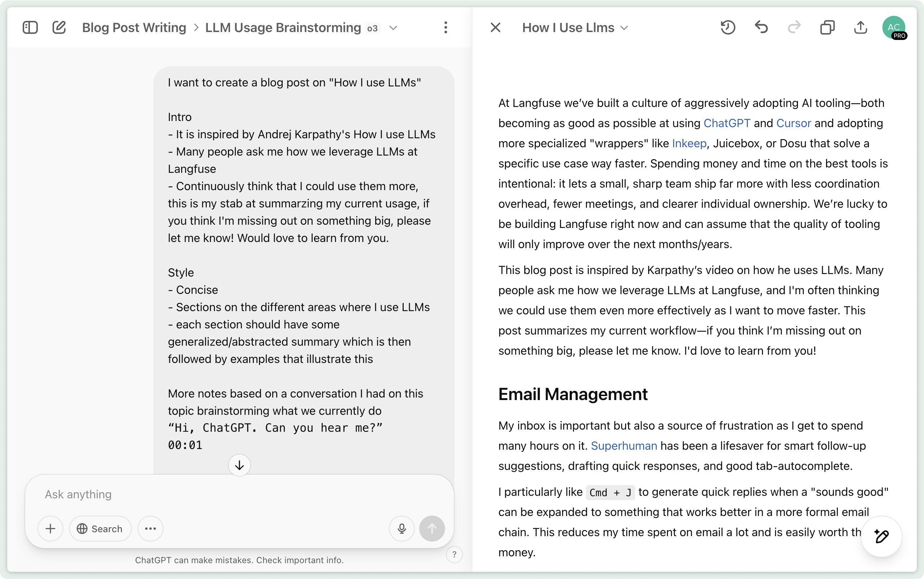Viewport: 924px width, 579px height.
Task: Open canvas version history clock icon
Action: click(x=727, y=28)
